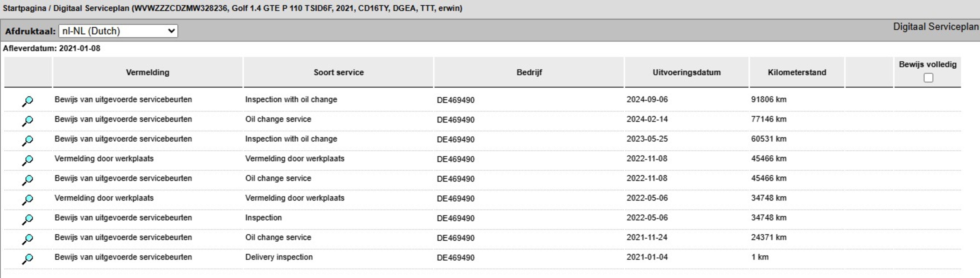Tick the Bewijs volledig checkbox
Screen dimensions: 980x278
928,78
